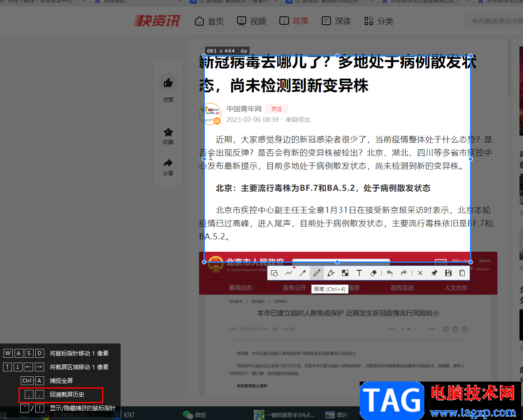The height and width of the screenshot is (420, 523).
Task: Select the arrow tool in Snipaste toolbar
Action: click(303, 273)
